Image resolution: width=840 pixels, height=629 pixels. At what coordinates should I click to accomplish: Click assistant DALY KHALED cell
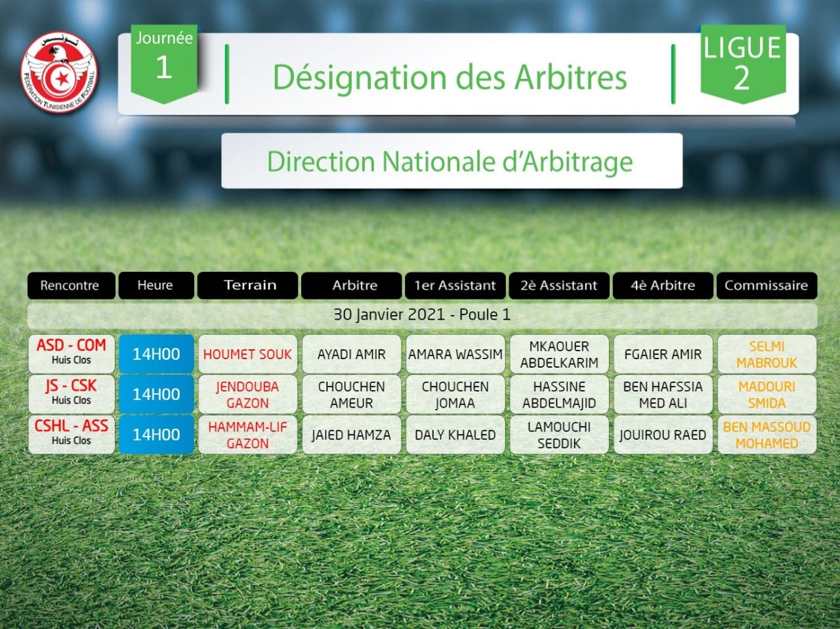coord(455,434)
